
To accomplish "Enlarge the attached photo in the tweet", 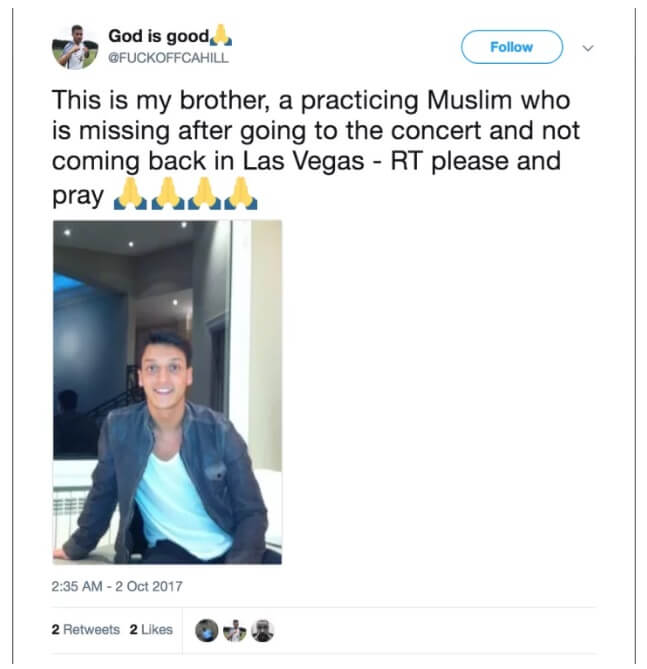I will 167,392.
